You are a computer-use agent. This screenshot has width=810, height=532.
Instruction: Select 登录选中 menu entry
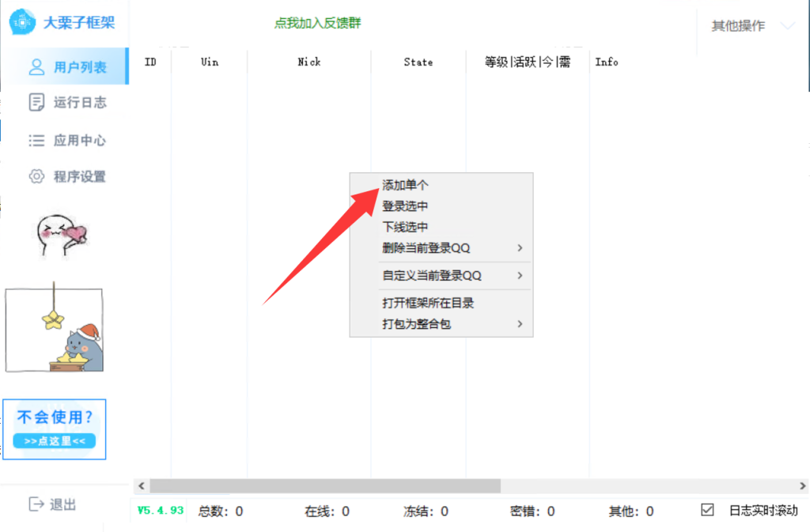405,206
